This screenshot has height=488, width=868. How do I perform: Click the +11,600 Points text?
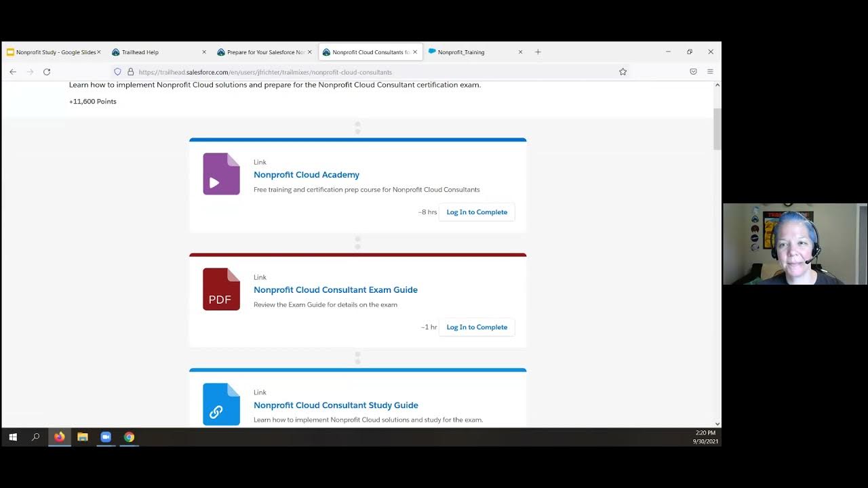(93, 102)
